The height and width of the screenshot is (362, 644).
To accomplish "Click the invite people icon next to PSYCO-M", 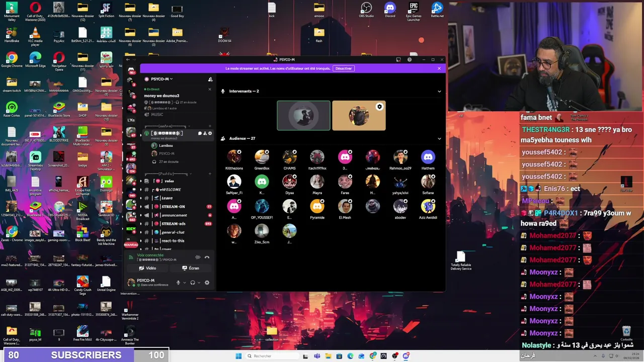I will (210, 79).
